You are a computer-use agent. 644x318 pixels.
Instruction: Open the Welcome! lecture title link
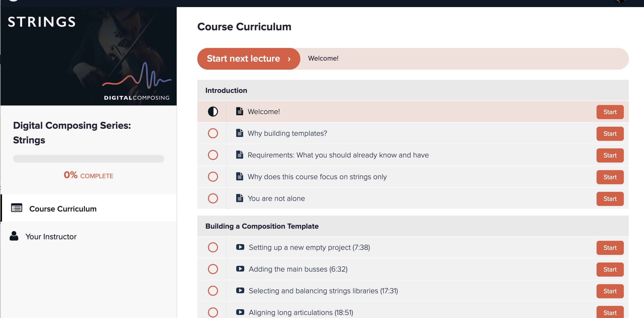tap(264, 112)
